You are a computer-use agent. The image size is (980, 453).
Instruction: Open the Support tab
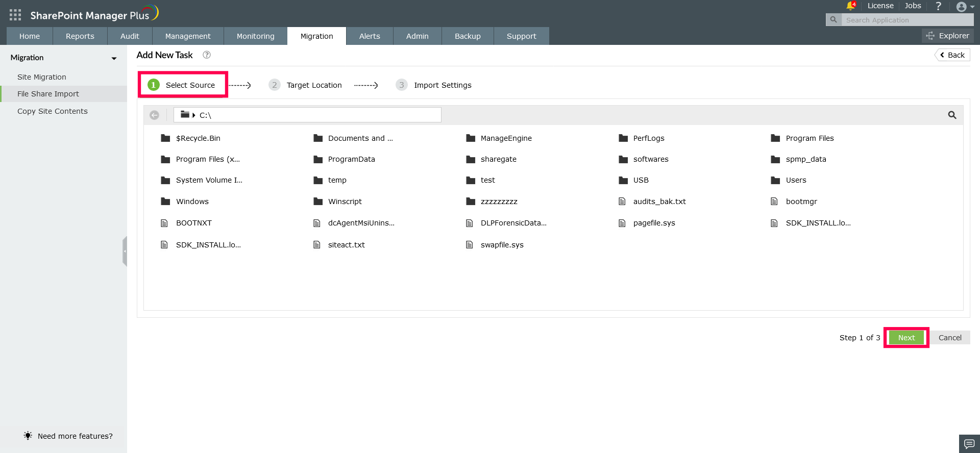(522, 36)
